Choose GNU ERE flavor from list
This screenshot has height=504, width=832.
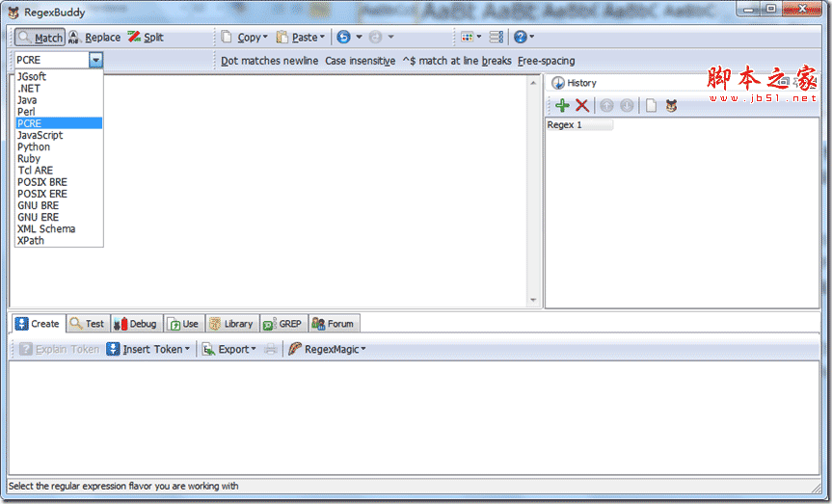[x=59, y=217]
